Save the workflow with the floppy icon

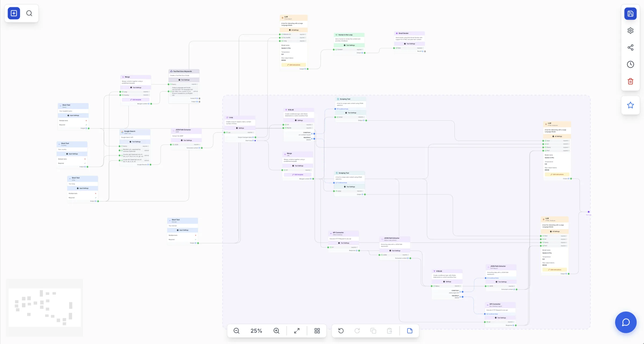click(630, 14)
